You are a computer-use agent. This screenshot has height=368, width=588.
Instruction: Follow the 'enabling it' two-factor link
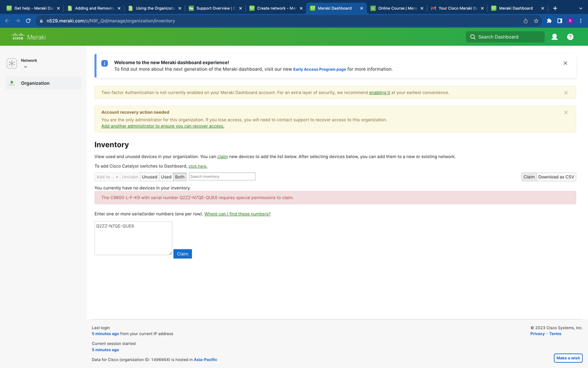point(379,93)
